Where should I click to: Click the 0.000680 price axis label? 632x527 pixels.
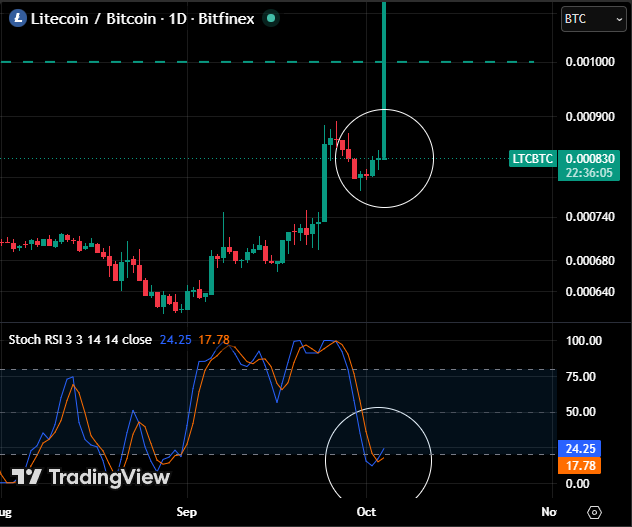pyautogui.click(x=590, y=260)
